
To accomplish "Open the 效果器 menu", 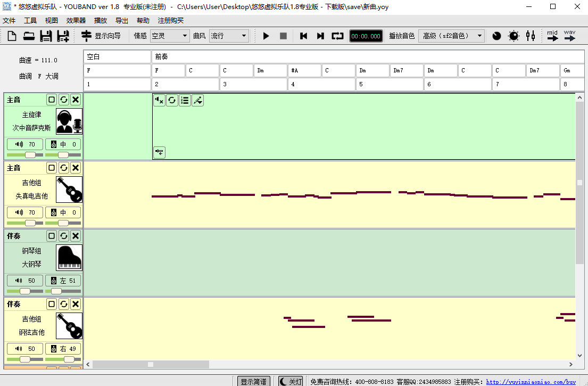I will click(x=76, y=21).
